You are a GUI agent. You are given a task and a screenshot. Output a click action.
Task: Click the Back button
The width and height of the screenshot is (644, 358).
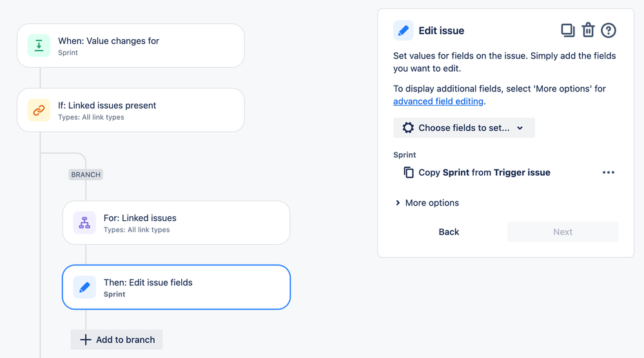pyautogui.click(x=449, y=232)
